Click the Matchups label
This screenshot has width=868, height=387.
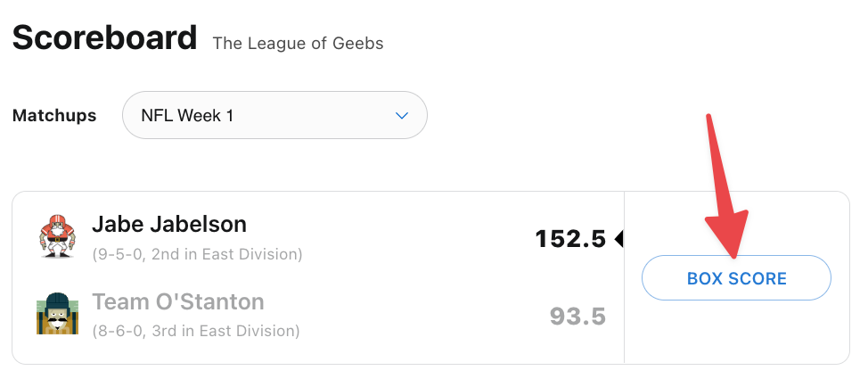point(54,116)
